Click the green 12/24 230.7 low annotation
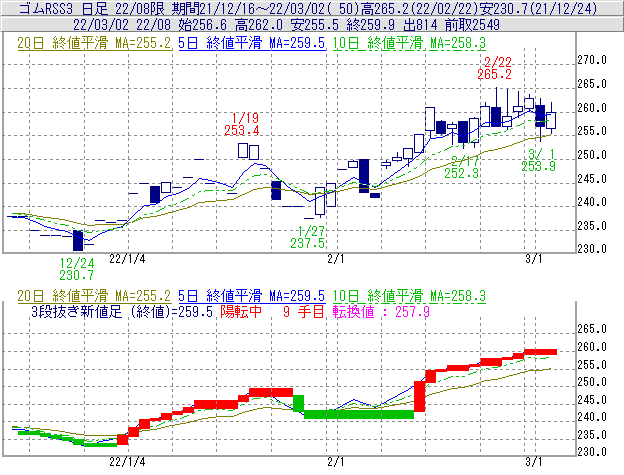 (77, 269)
